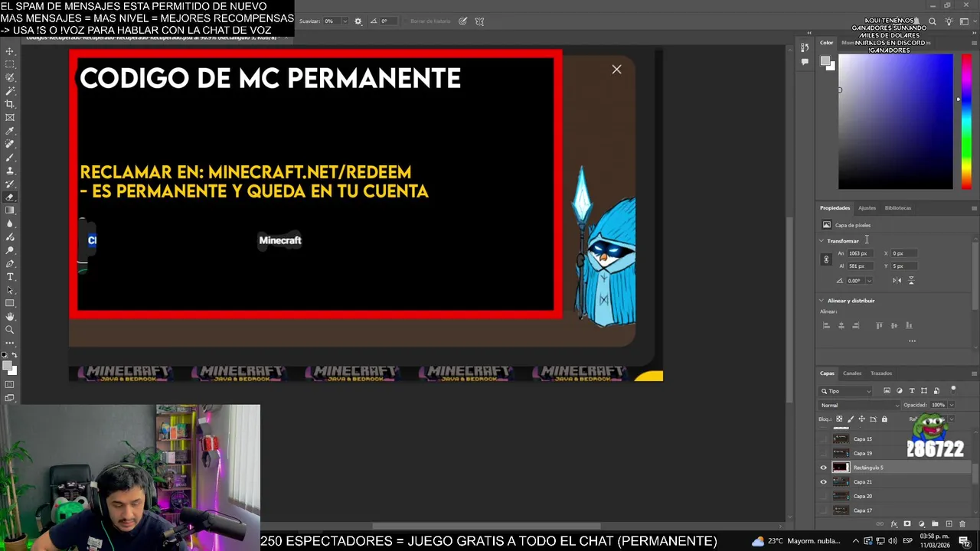The image size is (980, 551).
Task: Click the hue slider strip
Action: coord(966,121)
